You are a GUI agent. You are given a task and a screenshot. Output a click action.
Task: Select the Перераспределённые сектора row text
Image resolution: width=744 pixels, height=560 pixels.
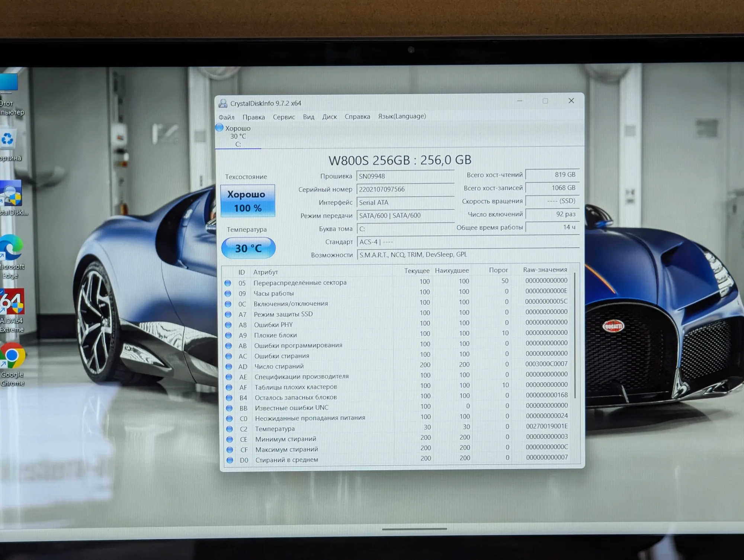click(x=300, y=283)
